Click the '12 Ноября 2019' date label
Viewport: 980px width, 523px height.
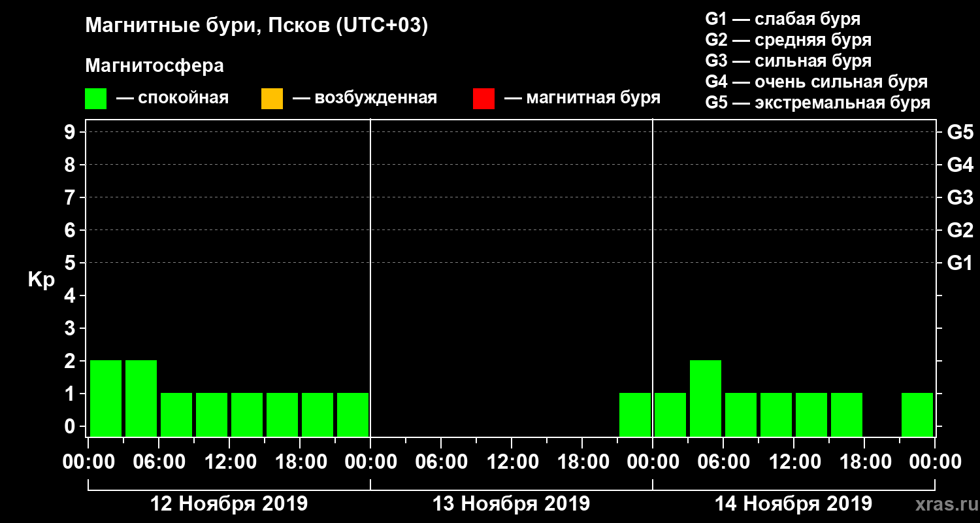pos(229,504)
